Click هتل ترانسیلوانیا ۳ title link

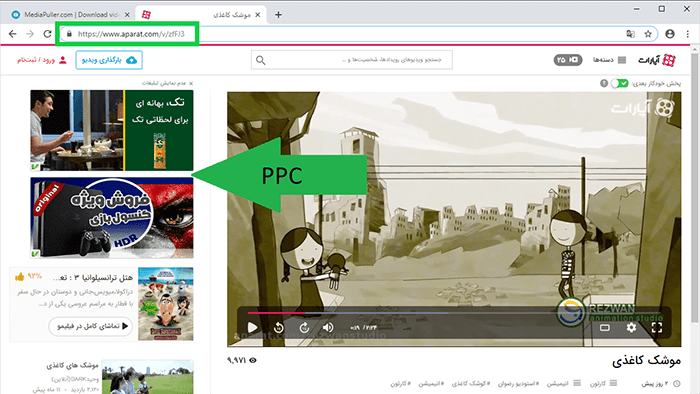pyautogui.click(x=92, y=278)
